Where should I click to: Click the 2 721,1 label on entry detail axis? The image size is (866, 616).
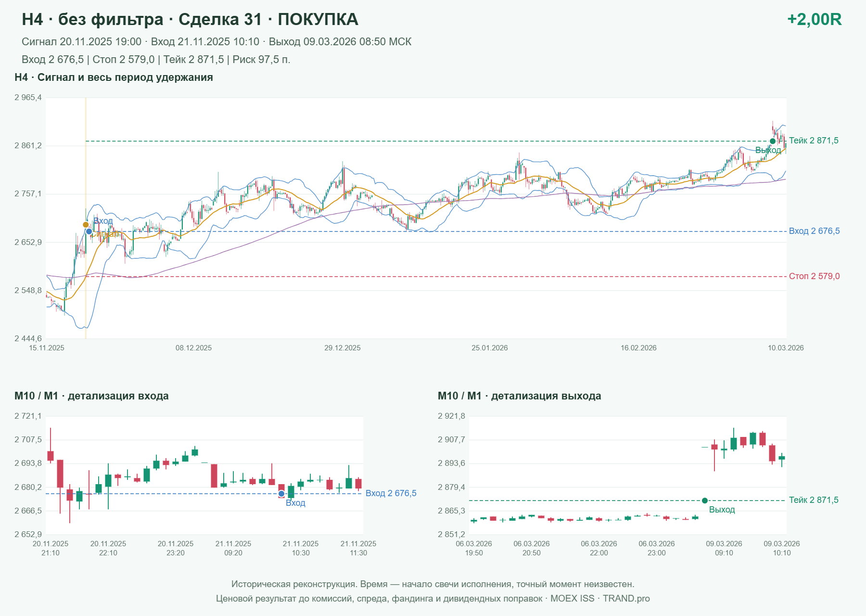[x=28, y=416]
